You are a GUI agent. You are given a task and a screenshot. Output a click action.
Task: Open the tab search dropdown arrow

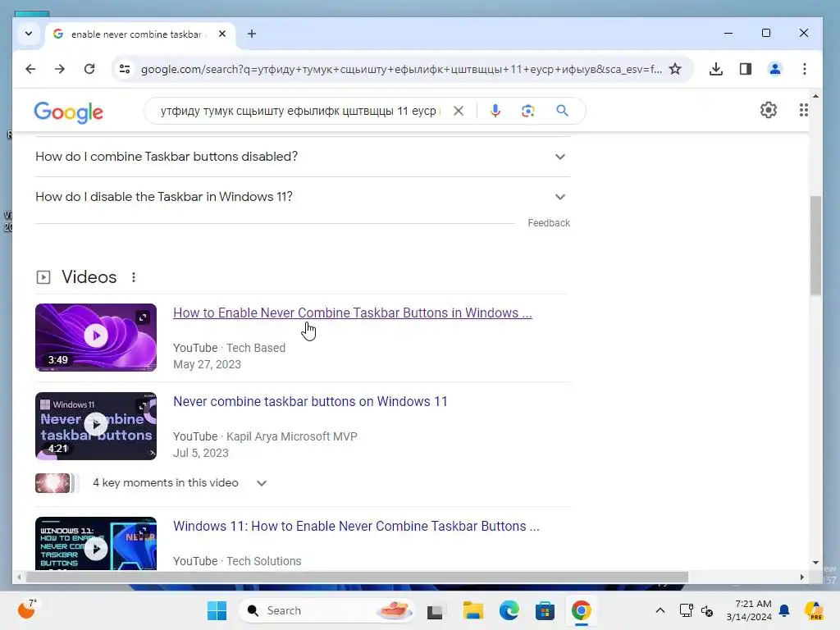point(29,34)
